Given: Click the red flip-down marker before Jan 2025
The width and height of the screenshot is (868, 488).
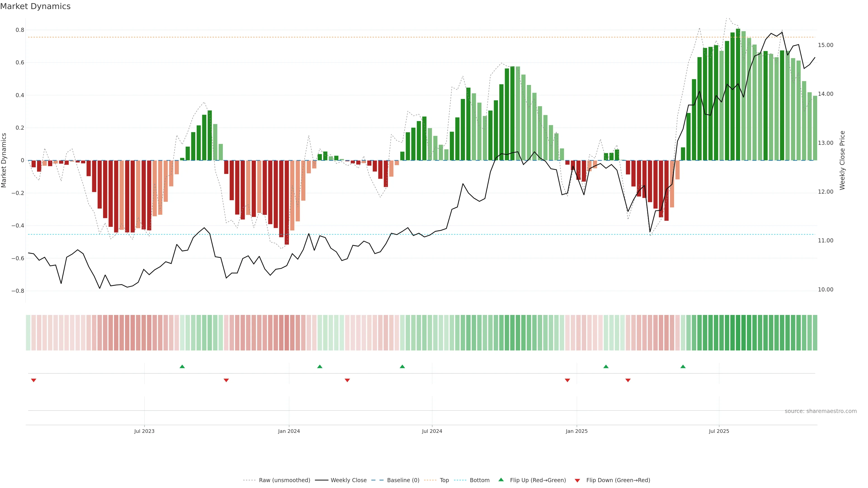Looking at the screenshot, I should click(567, 380).
